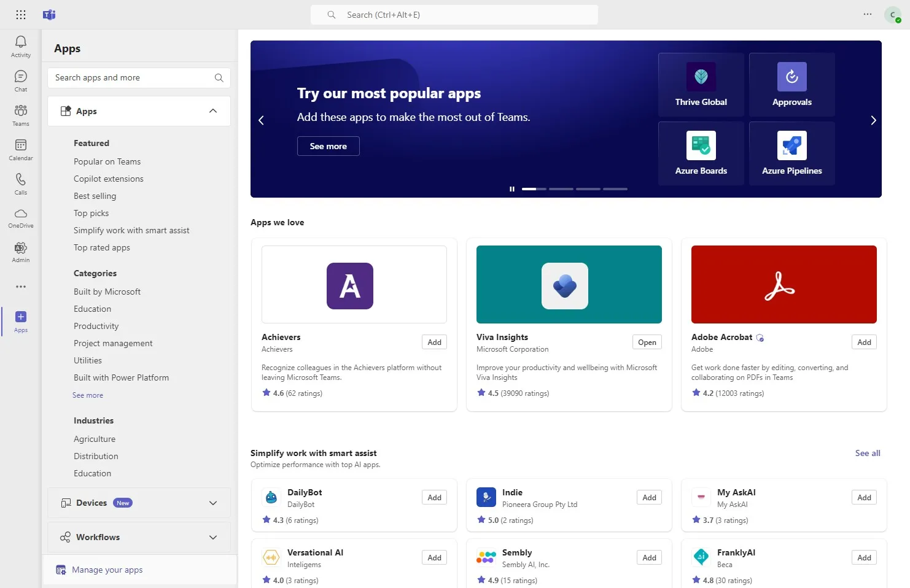Click the Search apps and more field
Viewport: 910px width, 588px height.
pyautogui.click(x=139, y=78)
